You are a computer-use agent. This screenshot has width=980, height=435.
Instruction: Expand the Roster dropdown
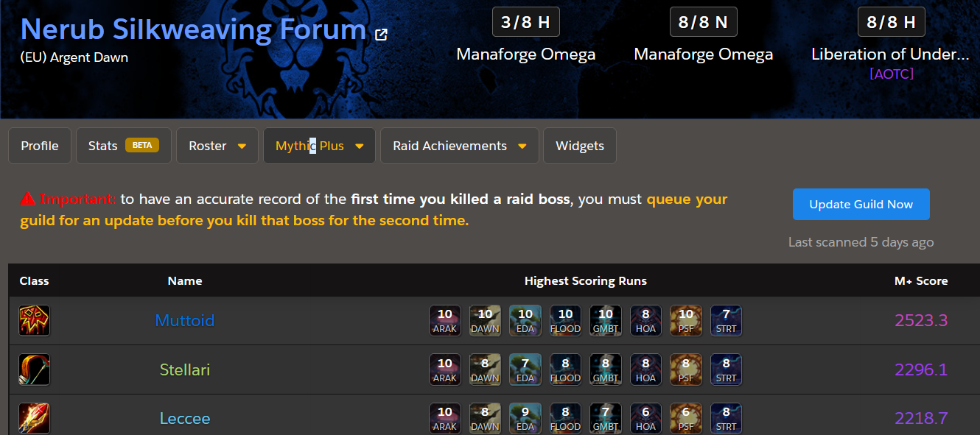217,146
